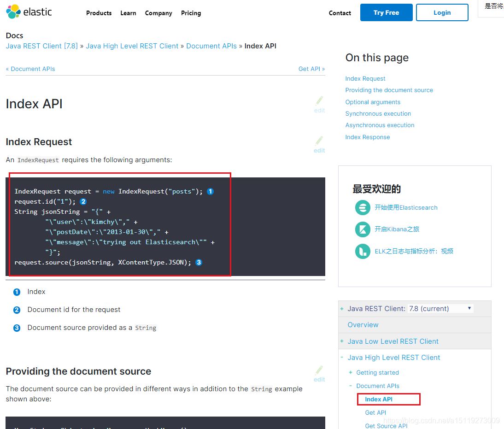Open Overview in the sidebar
504x429 pixels.
(x=363, y=325)
